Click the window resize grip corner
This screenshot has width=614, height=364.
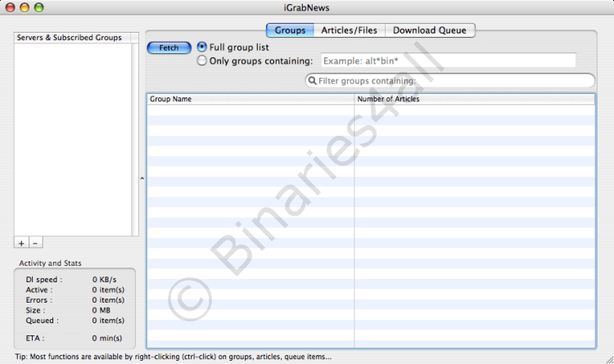pos(609,359)
